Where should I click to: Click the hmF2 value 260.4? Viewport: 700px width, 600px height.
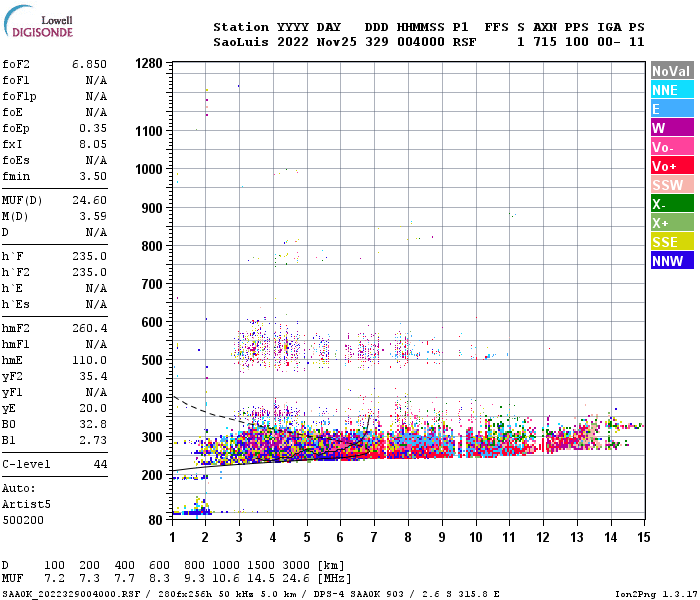click(89, 329)
